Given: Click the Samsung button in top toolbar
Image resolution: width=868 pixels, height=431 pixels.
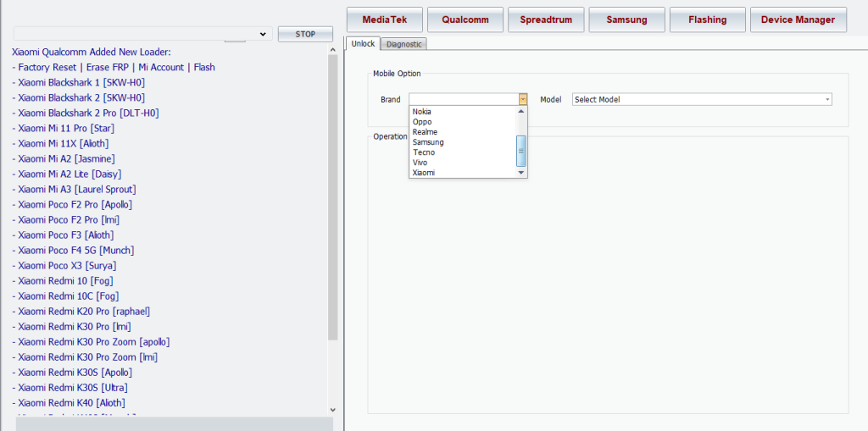Looking at the screenshot, I should tap(626, 19).
